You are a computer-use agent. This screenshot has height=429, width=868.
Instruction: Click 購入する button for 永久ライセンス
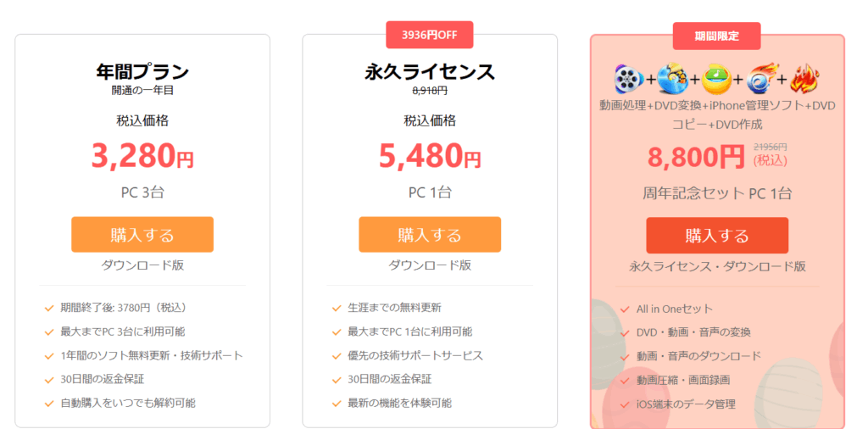pyautogui.click(x=430, y=235)
